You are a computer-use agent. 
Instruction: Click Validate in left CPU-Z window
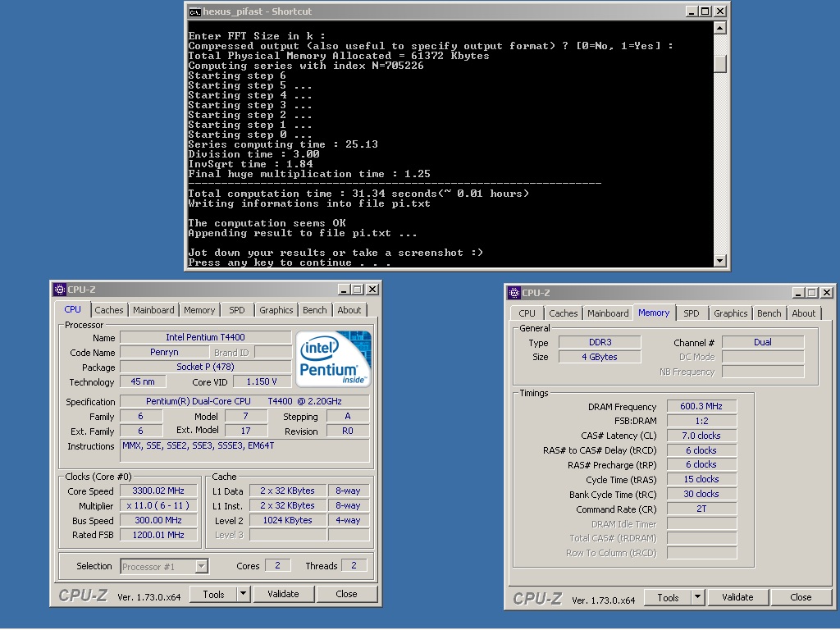coord(283,594)
